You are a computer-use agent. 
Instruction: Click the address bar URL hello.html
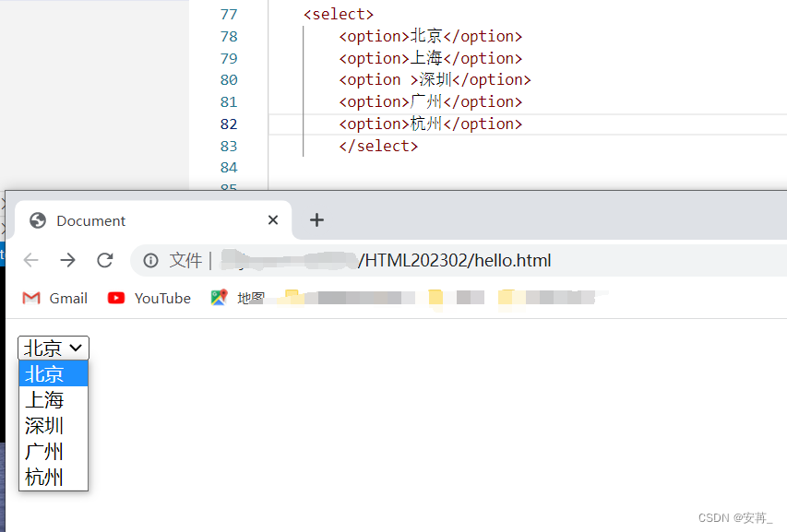click(455, 260)
